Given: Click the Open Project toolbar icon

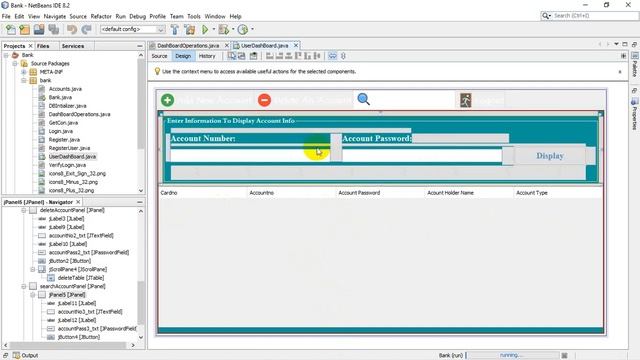Looking at the screenshot, I should [39, 29].
